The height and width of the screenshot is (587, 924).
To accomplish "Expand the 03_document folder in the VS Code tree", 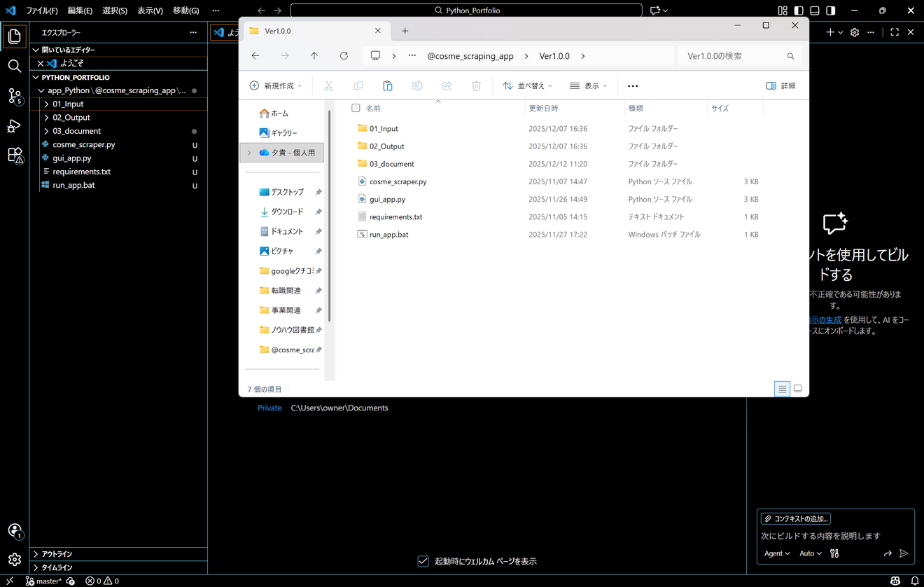I will coord(46,131).
